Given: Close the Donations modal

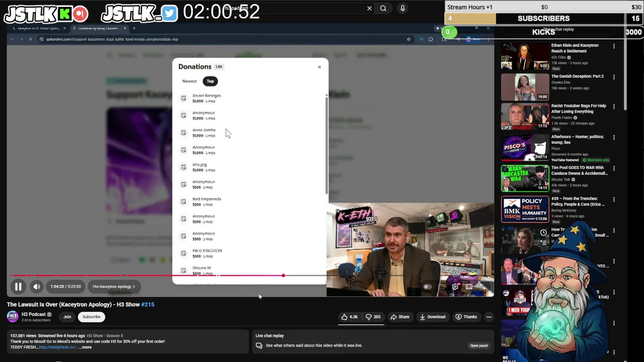Looking at the screenshot, I should point(319,67).
